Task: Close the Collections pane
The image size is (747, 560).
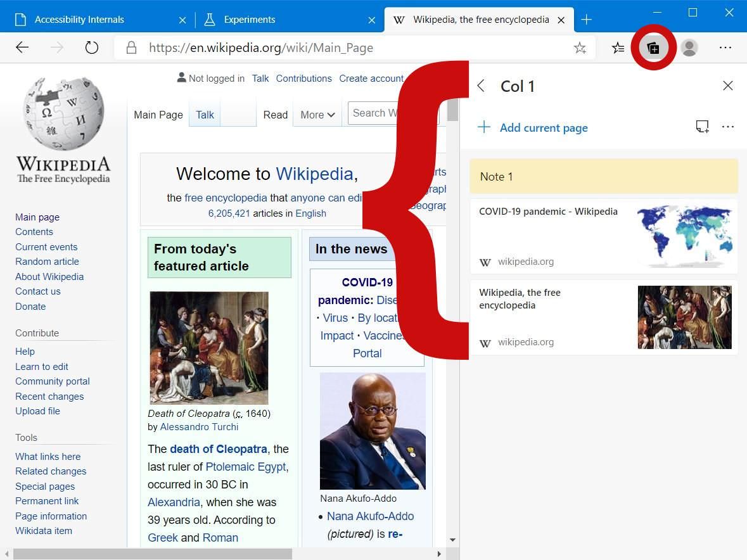Action: tap(727, 86)
